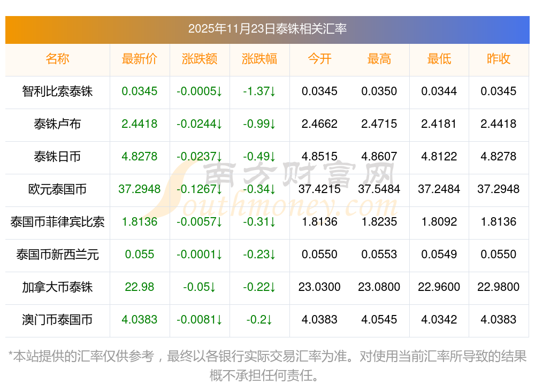Click high value 1.8235
The image size is (535, 392).
pyautogui.click(x=379, y=222)
